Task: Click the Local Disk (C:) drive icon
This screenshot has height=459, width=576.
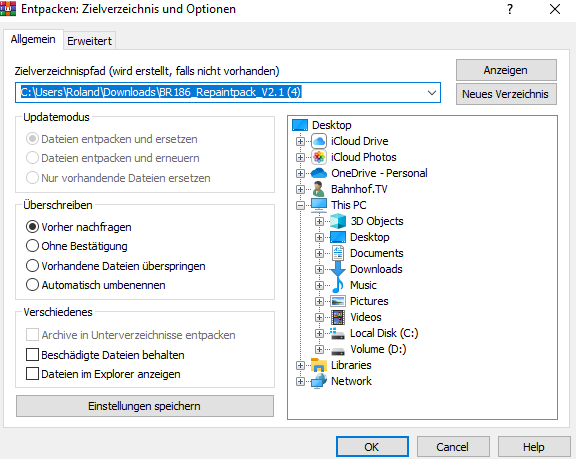Action: [338, 333]
